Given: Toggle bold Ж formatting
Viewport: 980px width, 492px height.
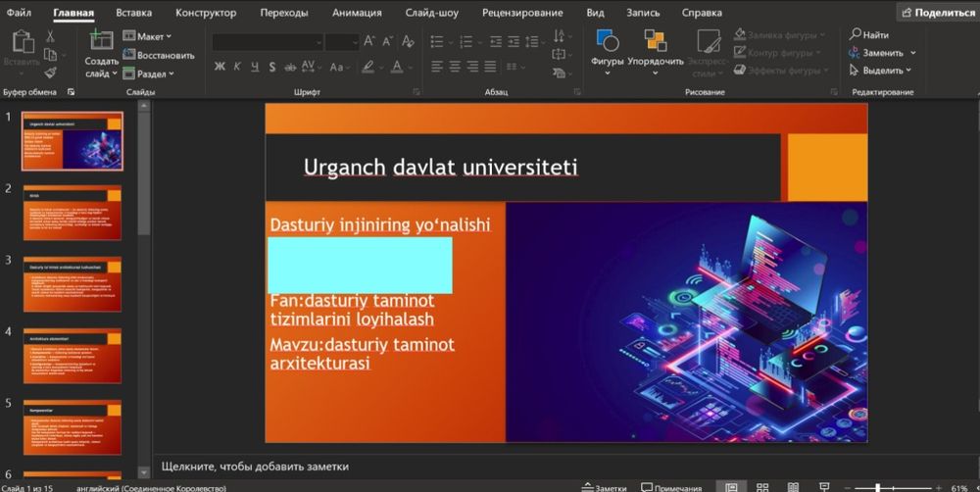Looking at the screenshot, I should coord(220,67).
